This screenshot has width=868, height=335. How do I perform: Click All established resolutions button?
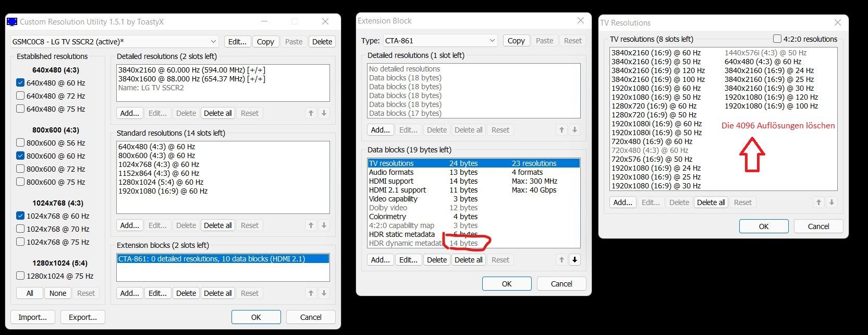pos(30,293)
